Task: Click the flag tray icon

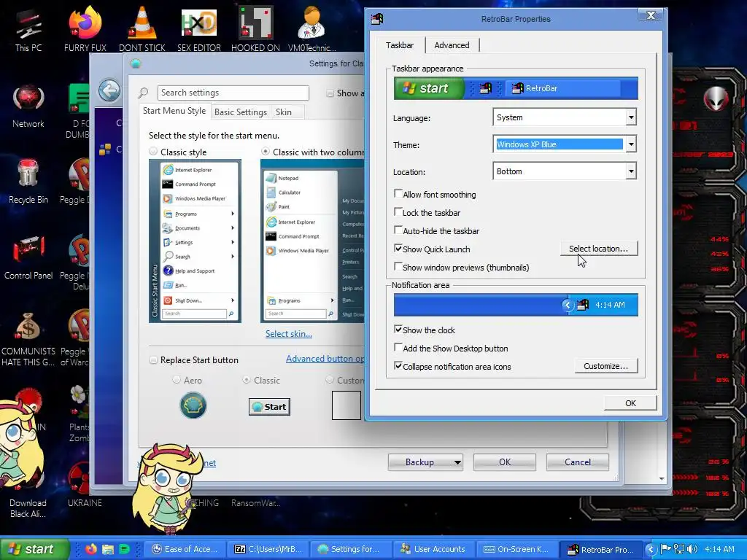Action: [x=665, y=549]
